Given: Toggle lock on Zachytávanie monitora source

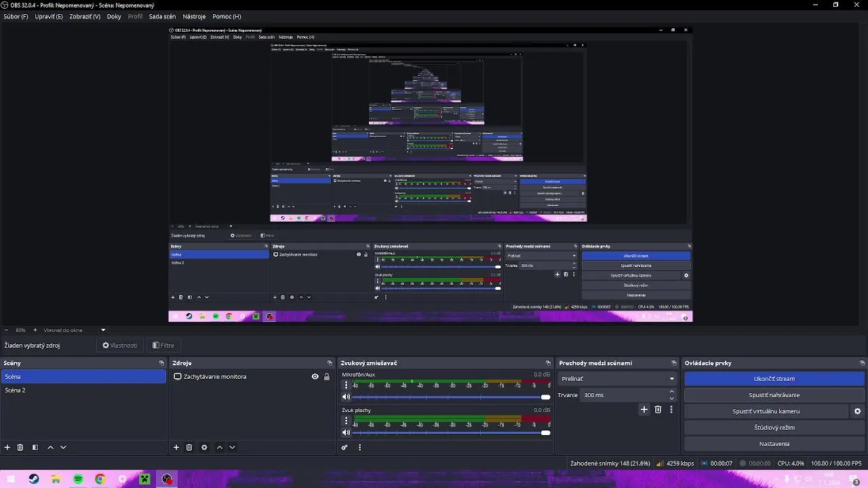Looking at the screenshot, I should click(x=326, y=377).
